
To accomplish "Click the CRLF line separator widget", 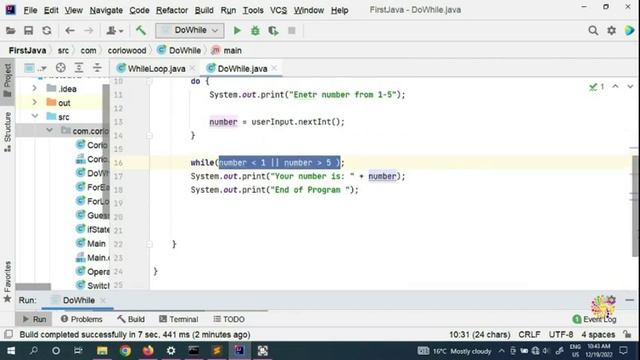I will [x=529, y=335].
